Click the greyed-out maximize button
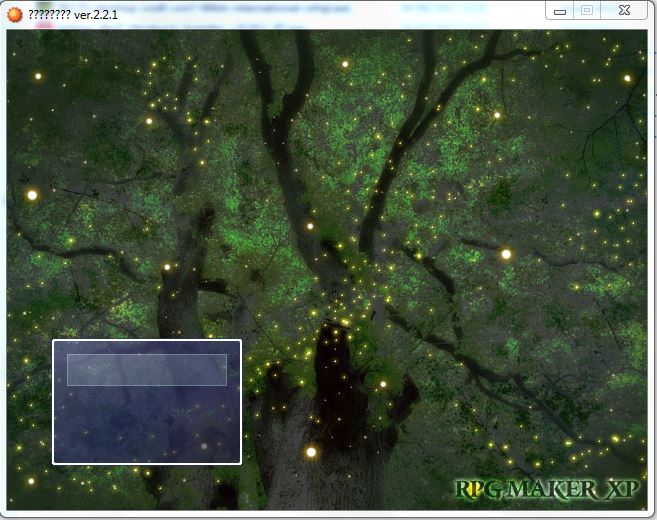 [587, 10]
